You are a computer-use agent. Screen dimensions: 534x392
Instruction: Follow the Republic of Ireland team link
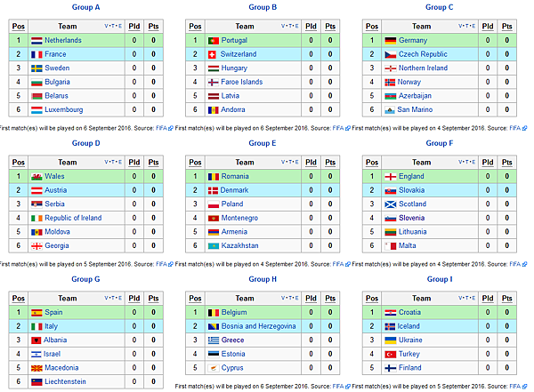(x=73, y=218)
